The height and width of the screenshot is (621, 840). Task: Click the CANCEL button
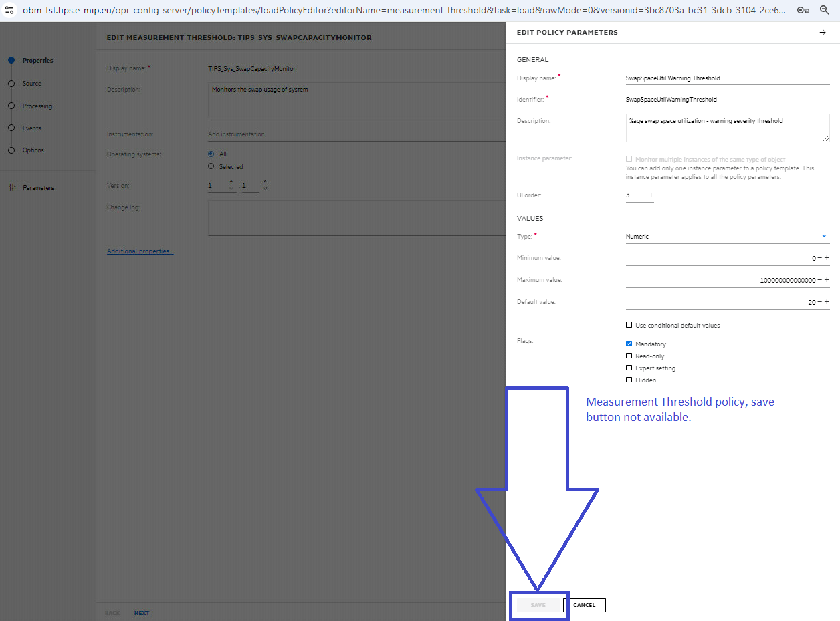[585, 605]
